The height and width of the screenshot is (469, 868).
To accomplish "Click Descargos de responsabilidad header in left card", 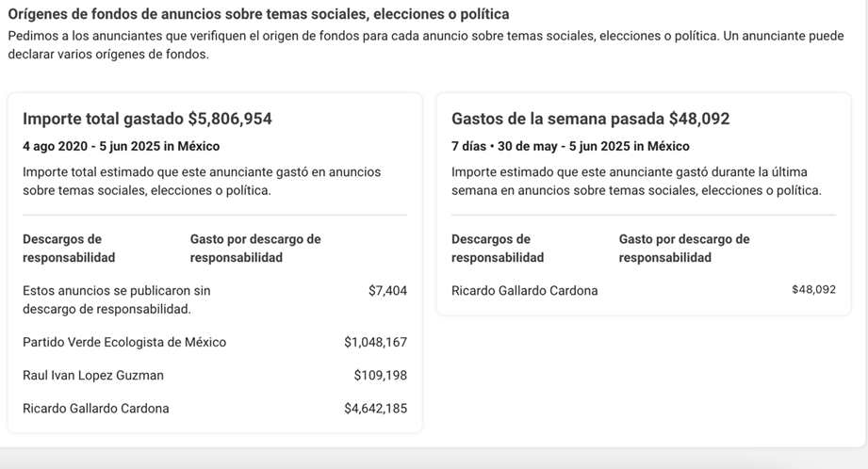I will coord(69,249).
